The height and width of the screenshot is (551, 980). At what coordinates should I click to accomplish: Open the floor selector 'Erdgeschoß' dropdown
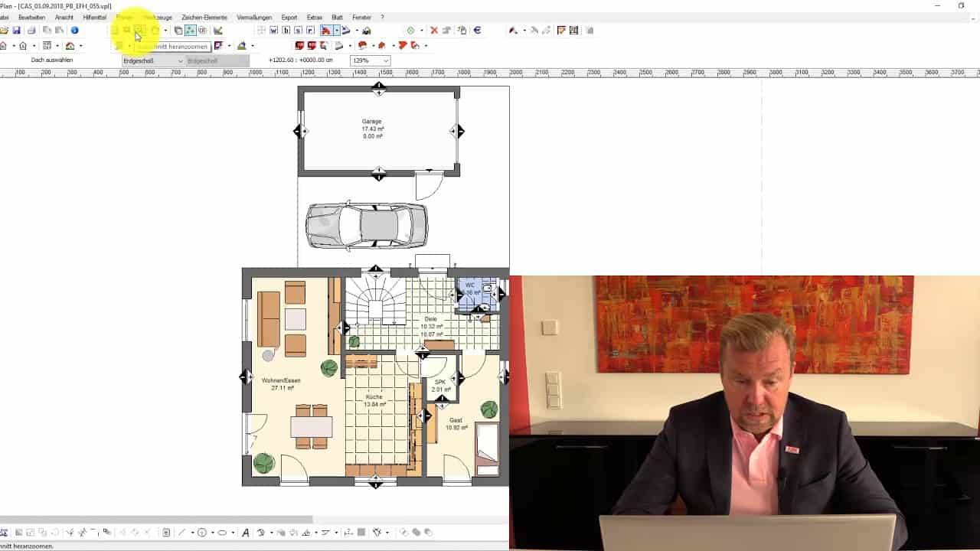153,60
